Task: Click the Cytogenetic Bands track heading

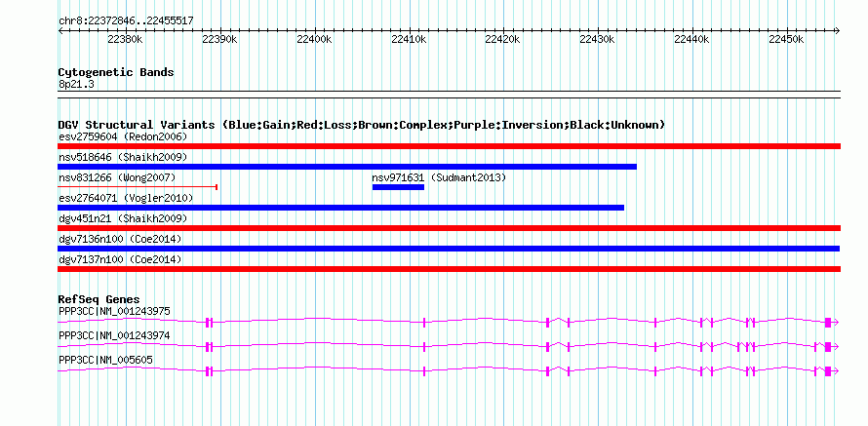Action: point(116,72)
